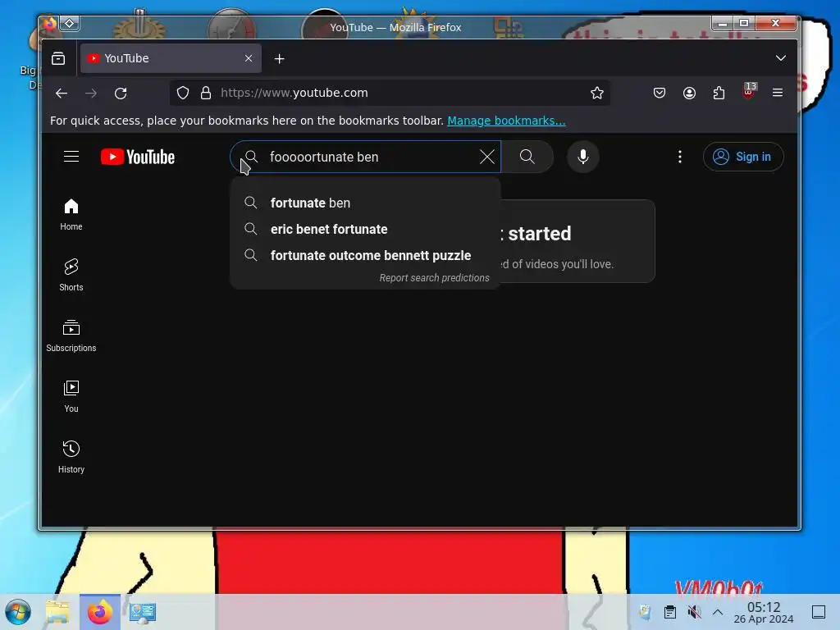The height and width of the screenshot is (630, 840).
Task: Click muted volume tray icon
Action: click(x=694, y=612)
